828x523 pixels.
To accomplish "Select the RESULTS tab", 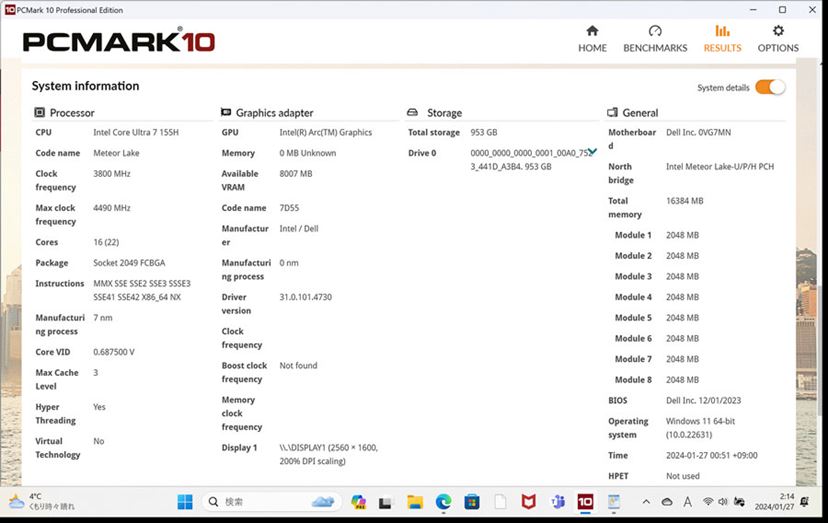I will click(722, 39).
